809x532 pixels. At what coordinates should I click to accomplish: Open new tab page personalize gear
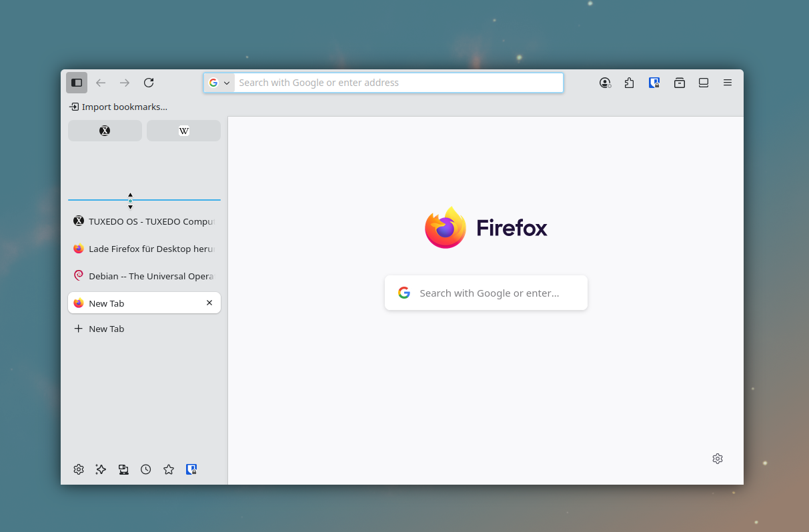click(x=718, y=459)
